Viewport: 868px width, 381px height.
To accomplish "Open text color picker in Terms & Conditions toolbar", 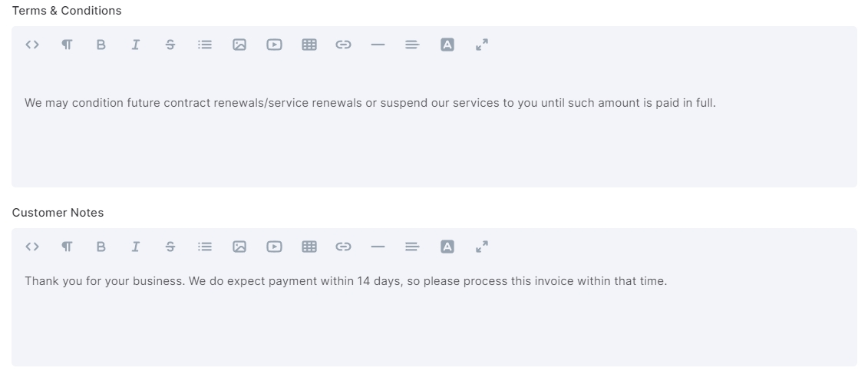I will point(447,45).
